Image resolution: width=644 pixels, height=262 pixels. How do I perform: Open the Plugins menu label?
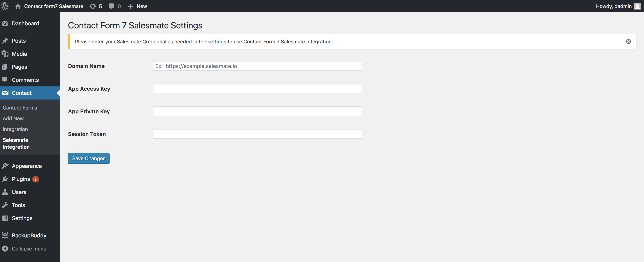coord(21,179)
